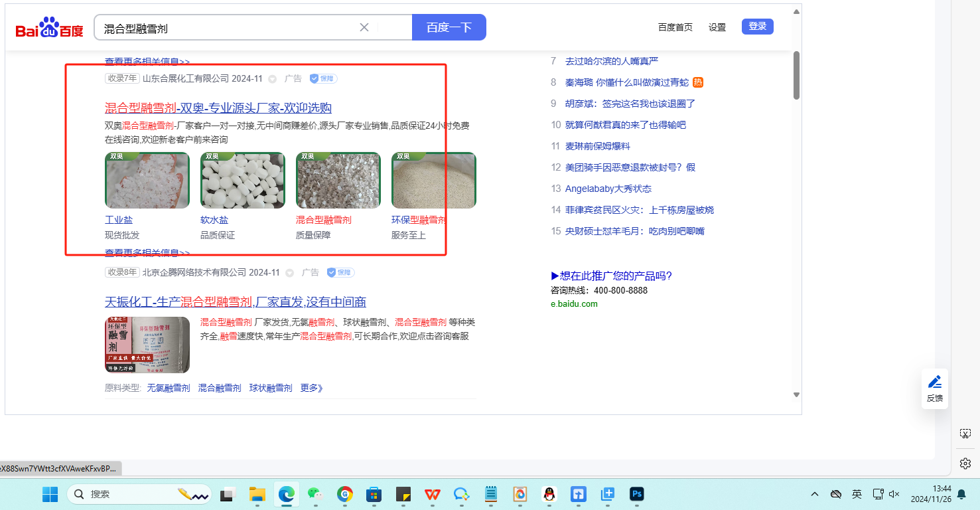Click the 软水盐 product thumbnail
The width and height of the screenshot is (980, 510).
[x=243, y=181]
